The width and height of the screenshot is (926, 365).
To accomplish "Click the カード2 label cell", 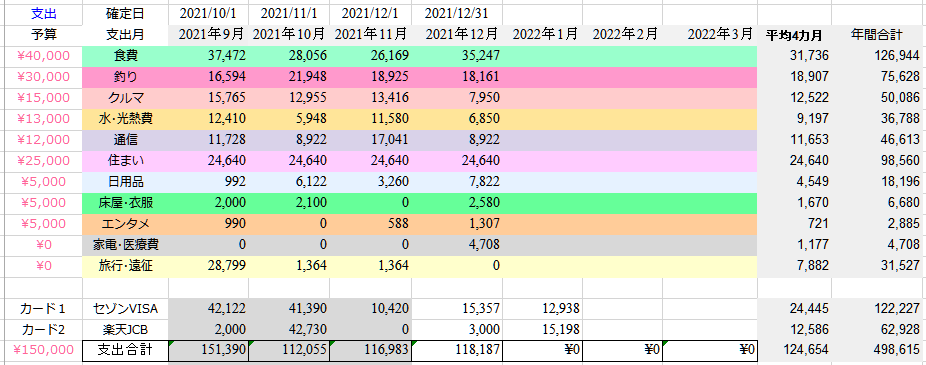I will [43, 329].
